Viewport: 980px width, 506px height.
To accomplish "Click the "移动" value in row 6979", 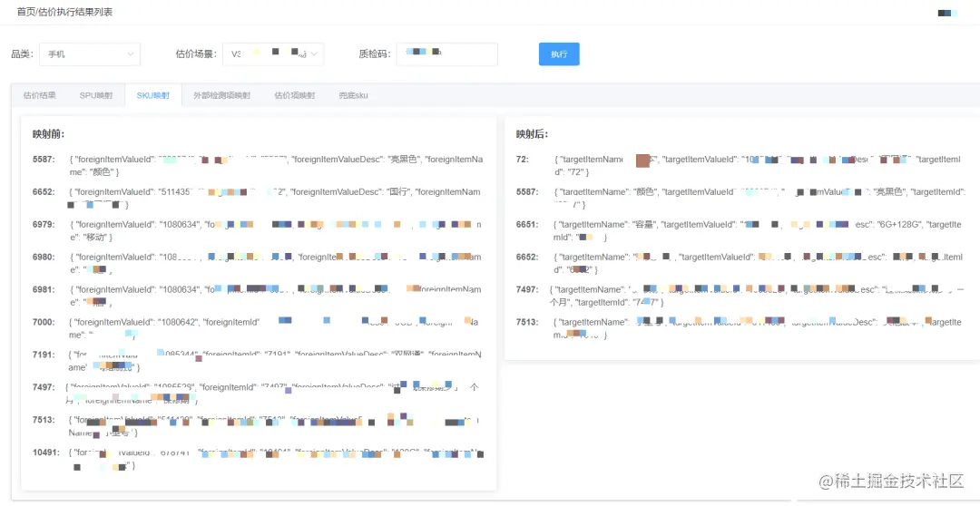I will (x=97, y=238).
